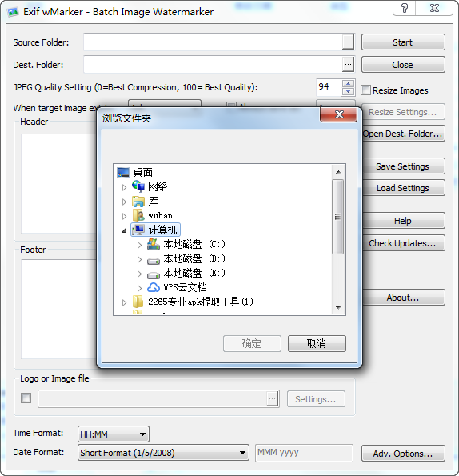Click the Source Folder browse button
This screenshot has width=459, height=476.
349,42
